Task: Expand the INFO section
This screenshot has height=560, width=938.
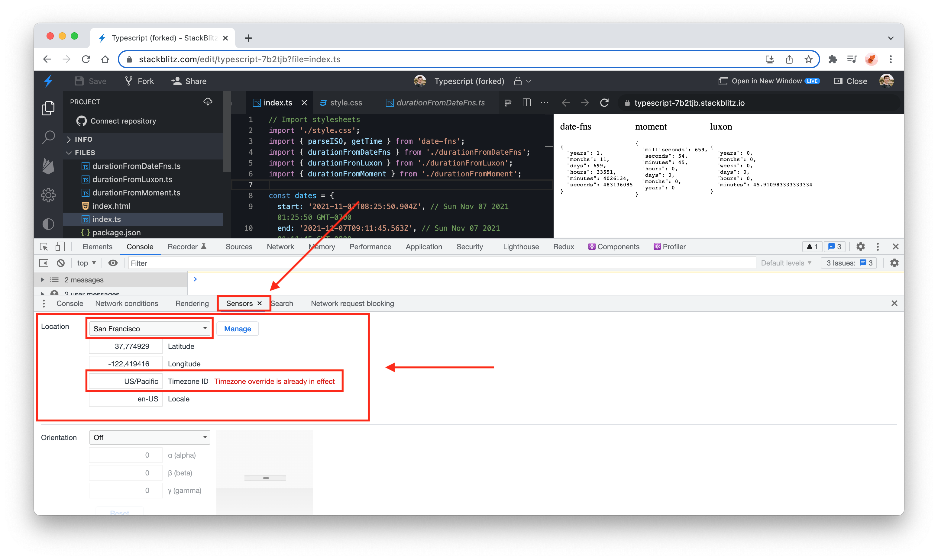Action: (83, 139)
